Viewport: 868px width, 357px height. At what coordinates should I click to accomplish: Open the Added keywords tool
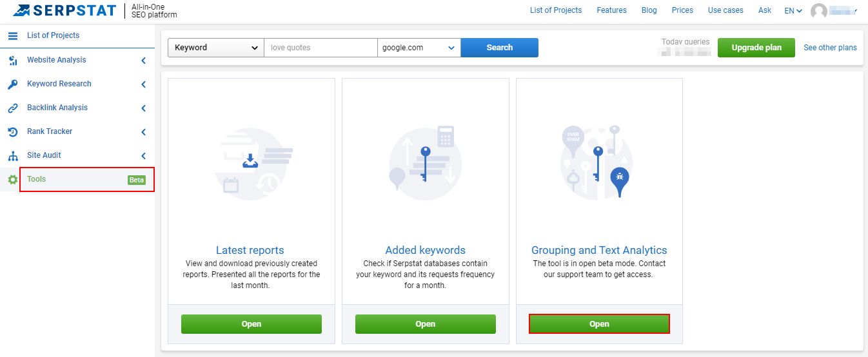point(426,324)
